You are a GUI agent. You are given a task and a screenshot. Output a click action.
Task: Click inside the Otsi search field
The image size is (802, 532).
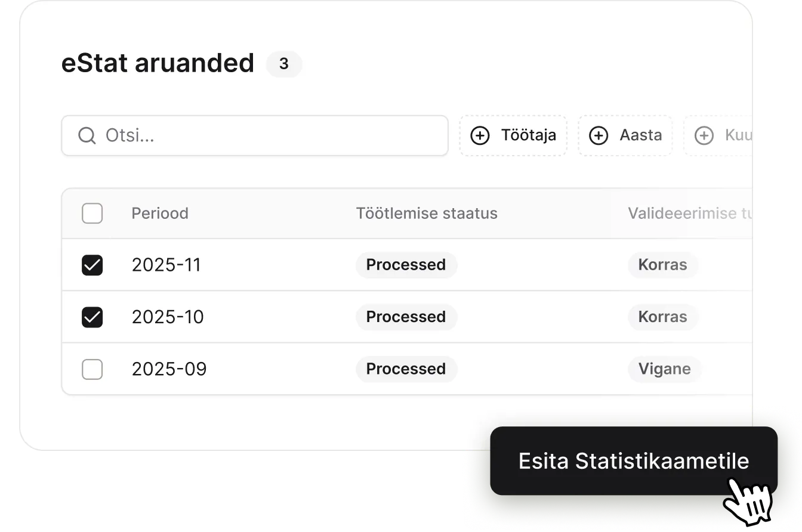[239, 136]
